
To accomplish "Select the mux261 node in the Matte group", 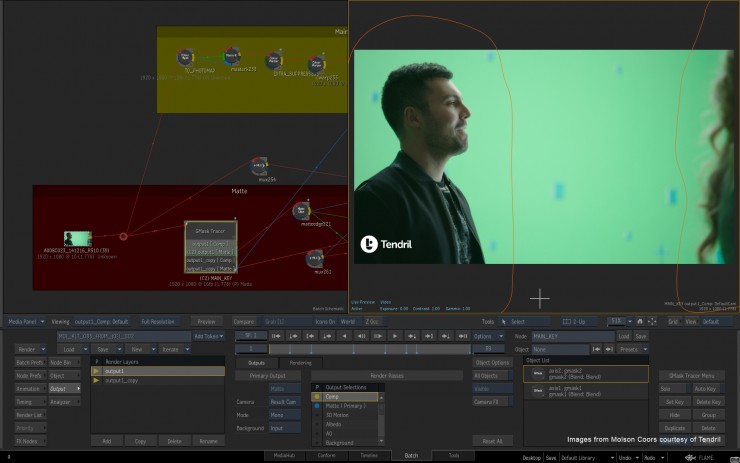I will pos(315,258).
